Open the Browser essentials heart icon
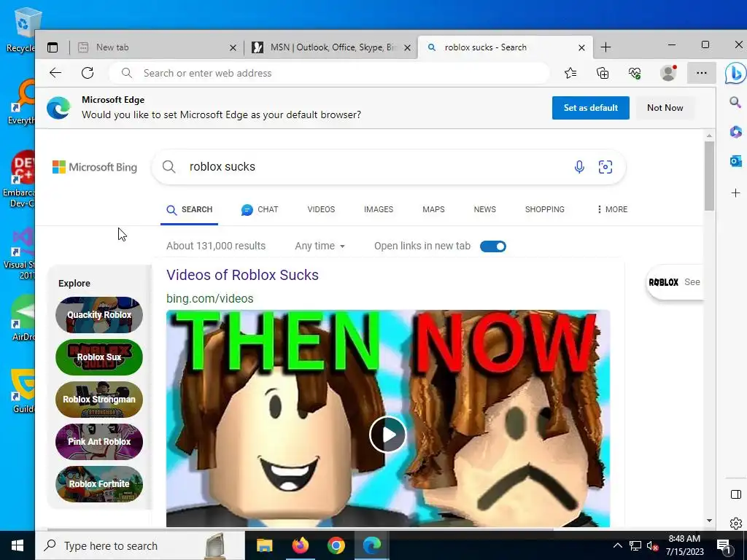Image resolution: width=747 pixels, height=560 pixels. [635, 73]
